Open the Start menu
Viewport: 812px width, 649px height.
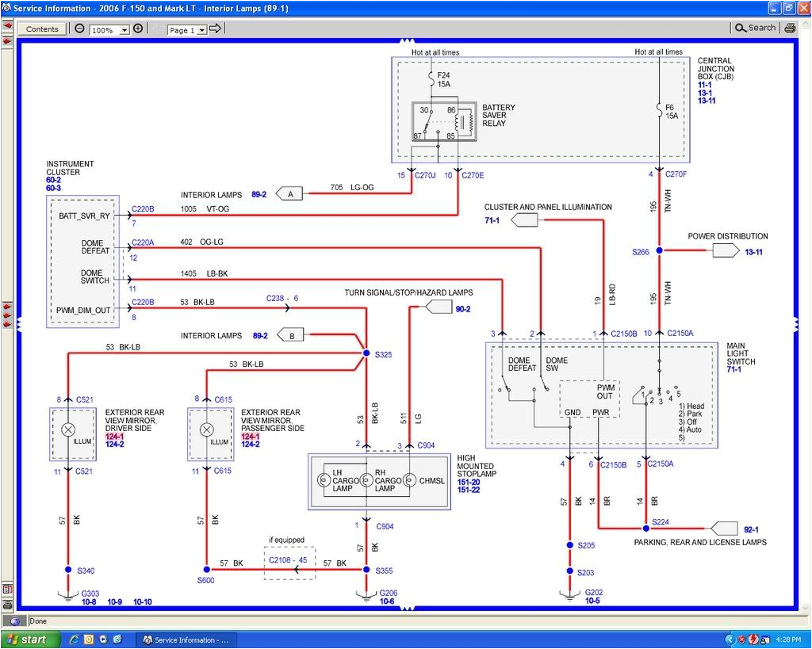(x=28, y=639)
